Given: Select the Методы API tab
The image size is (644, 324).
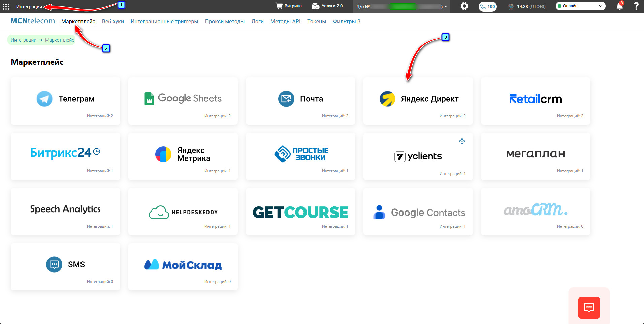Looking at the screenshot, I should click(x=285, y=21).
